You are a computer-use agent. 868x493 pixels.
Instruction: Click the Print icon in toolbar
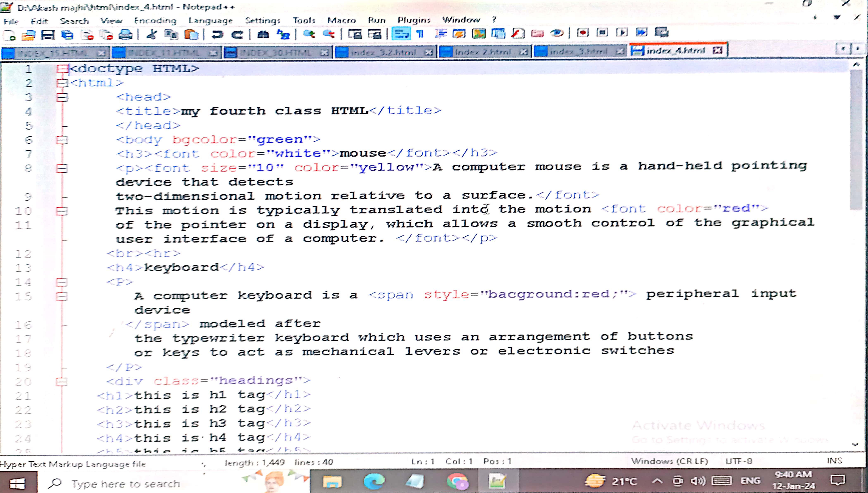(x=125, y=34)
